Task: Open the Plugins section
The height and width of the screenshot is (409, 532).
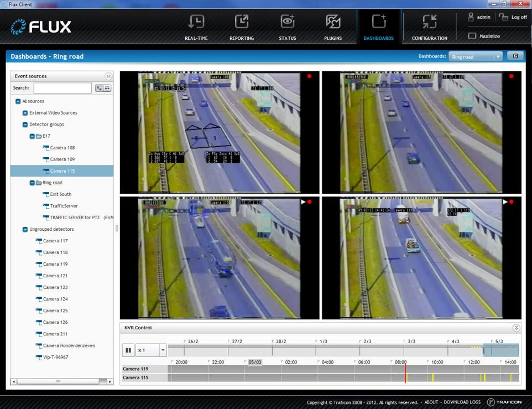Action: [333, 27]
